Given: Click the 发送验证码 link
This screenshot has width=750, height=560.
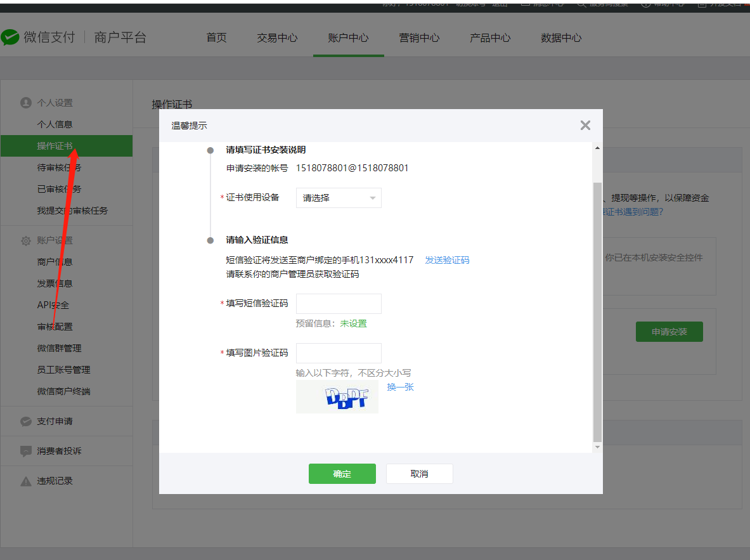Looking at the screenshot, I should pos(447,260).
